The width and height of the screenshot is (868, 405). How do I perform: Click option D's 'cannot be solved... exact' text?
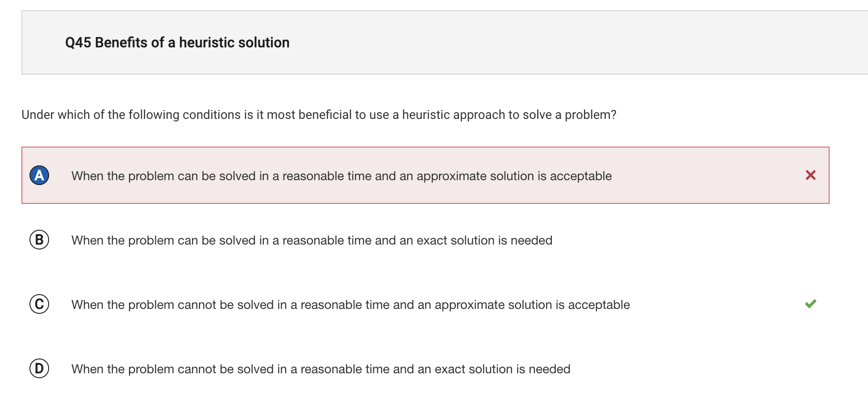click(x=321, y=369)
